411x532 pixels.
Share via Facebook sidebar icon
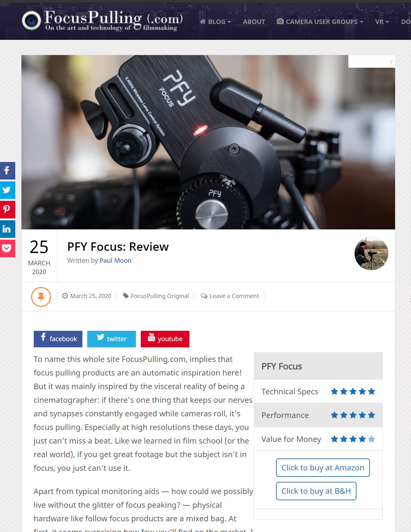(x=7, y=170)
